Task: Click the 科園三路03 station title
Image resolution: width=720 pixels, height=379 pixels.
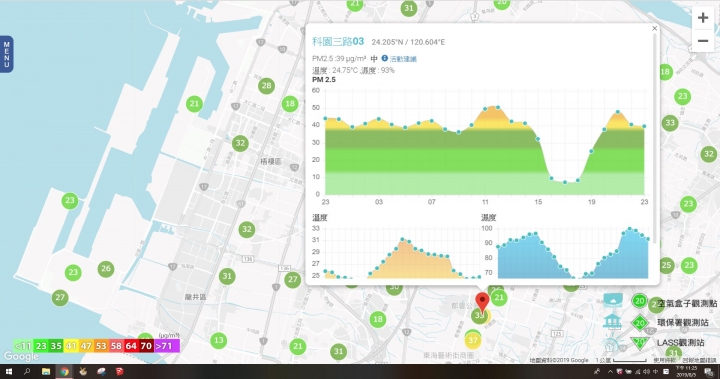Action: pos(338,42)
